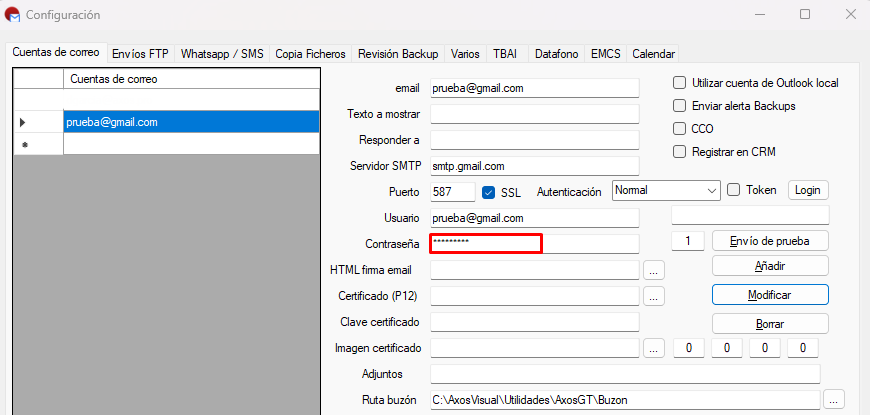
Task: Open the Whatsapp / SMS tab
Action: point(222,54)
